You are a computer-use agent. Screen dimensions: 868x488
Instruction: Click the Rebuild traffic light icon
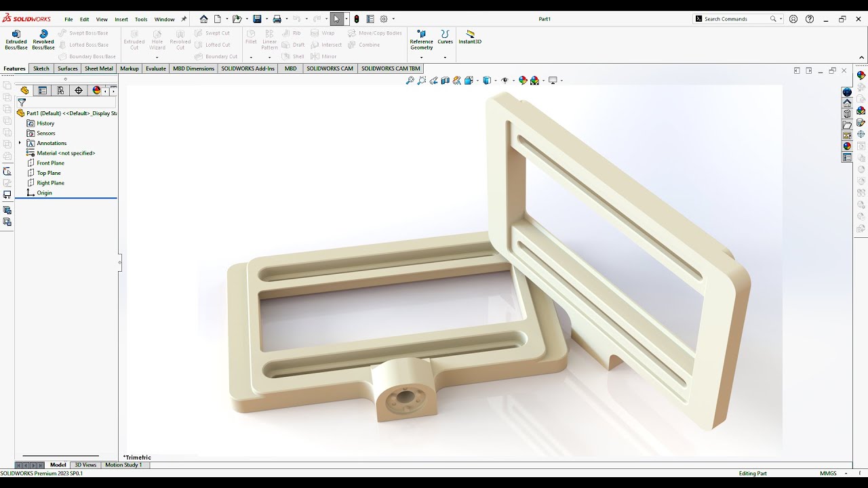click(357, 19)
